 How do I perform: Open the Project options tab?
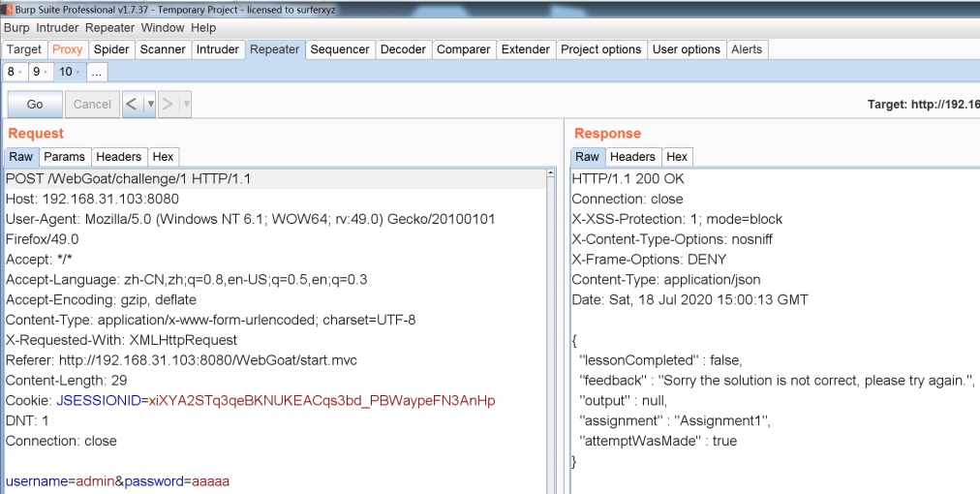pyautogui.click(x=601, y=49)
